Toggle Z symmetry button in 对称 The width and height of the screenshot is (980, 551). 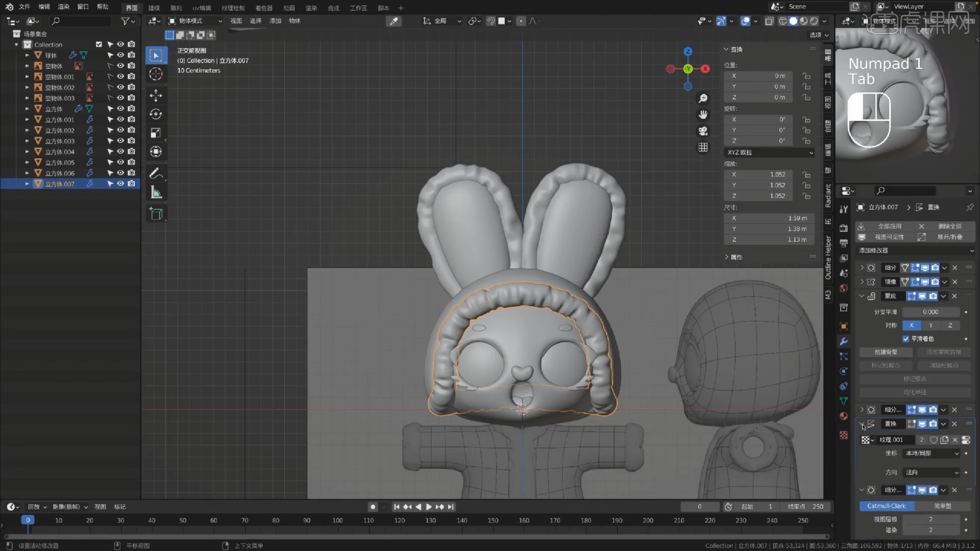coord(950,325)
